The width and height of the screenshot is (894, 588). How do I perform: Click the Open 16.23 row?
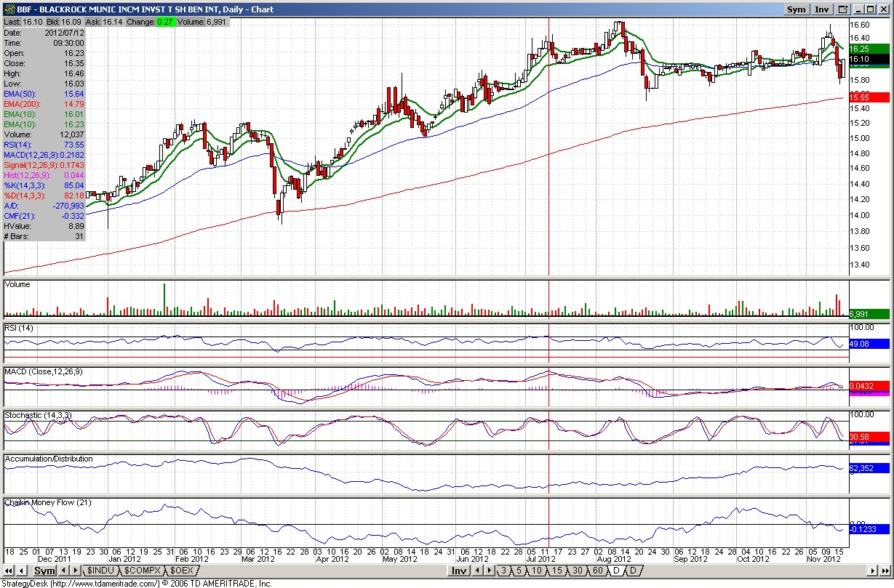44,54
